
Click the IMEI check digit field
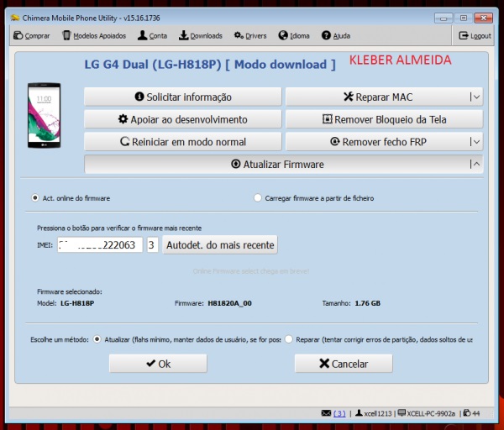pos(152,245)
